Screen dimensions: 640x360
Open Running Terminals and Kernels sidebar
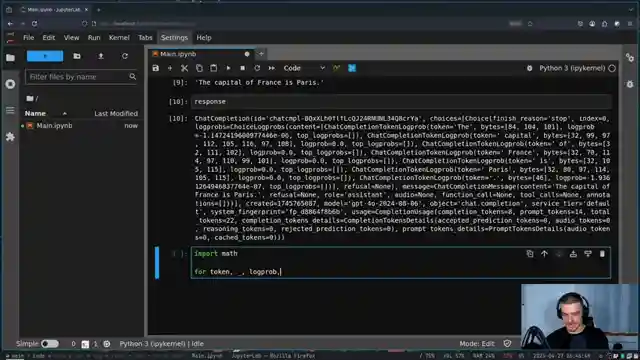pos(11,84)
